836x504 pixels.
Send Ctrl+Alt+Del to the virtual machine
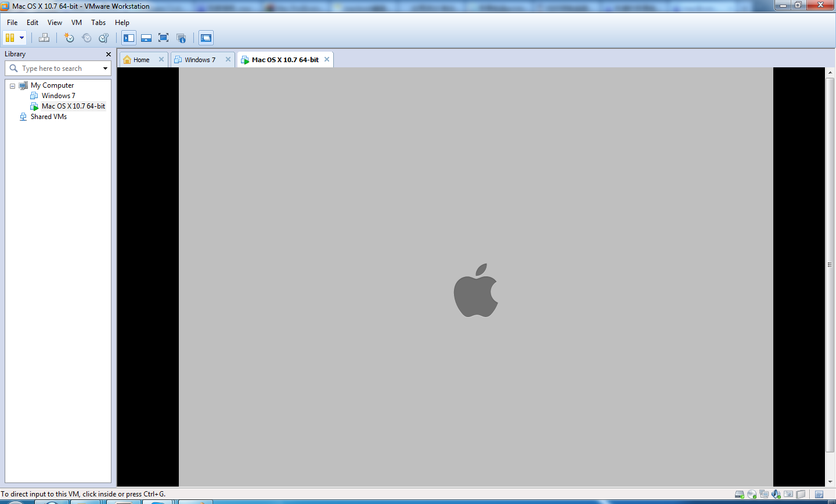click(44, 38)
